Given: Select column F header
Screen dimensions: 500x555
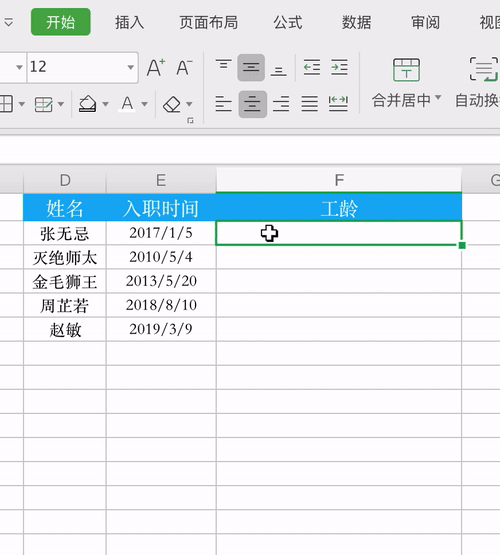Looking at the screenshot, I should [339, 180].
